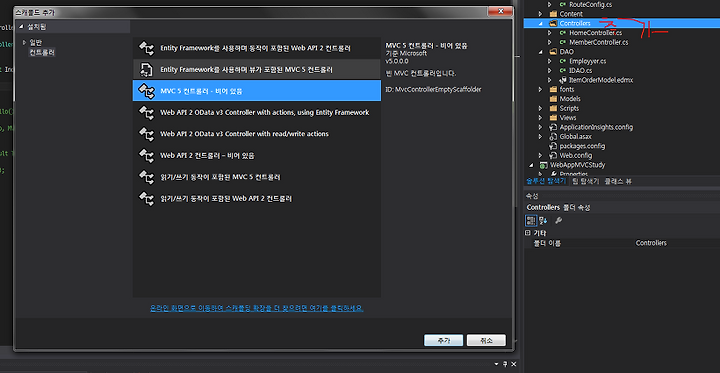Collapse the Controllers folder arrow
The height and width of the screenshot is (373, 720).
pyautogui.click(x=541, y=23)
